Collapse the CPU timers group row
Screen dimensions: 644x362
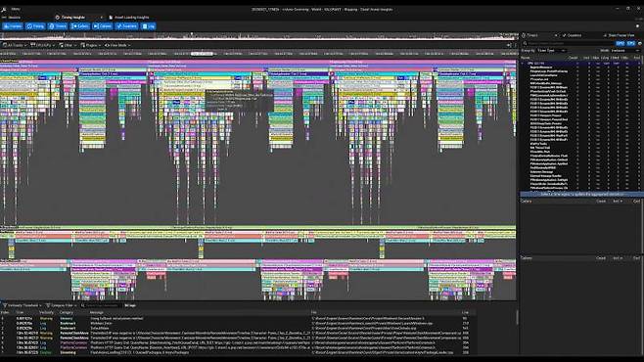click(x=523, y=64)
